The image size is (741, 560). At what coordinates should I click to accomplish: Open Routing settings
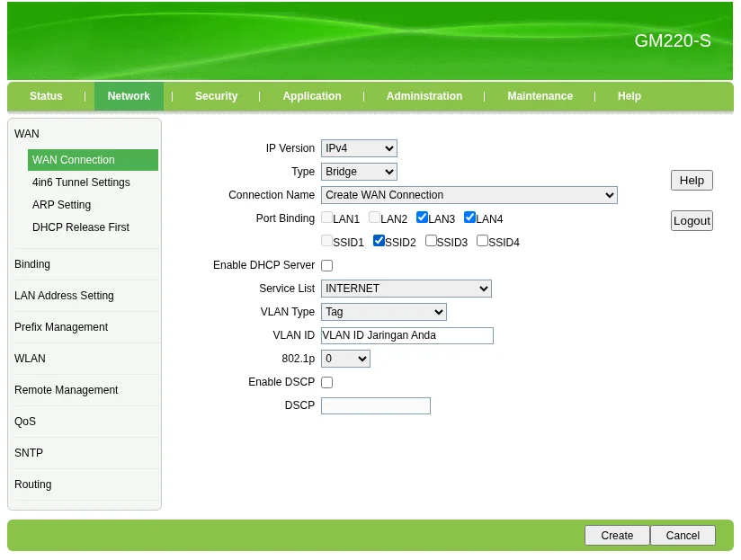pyautogui.click(x=33, y=484)
